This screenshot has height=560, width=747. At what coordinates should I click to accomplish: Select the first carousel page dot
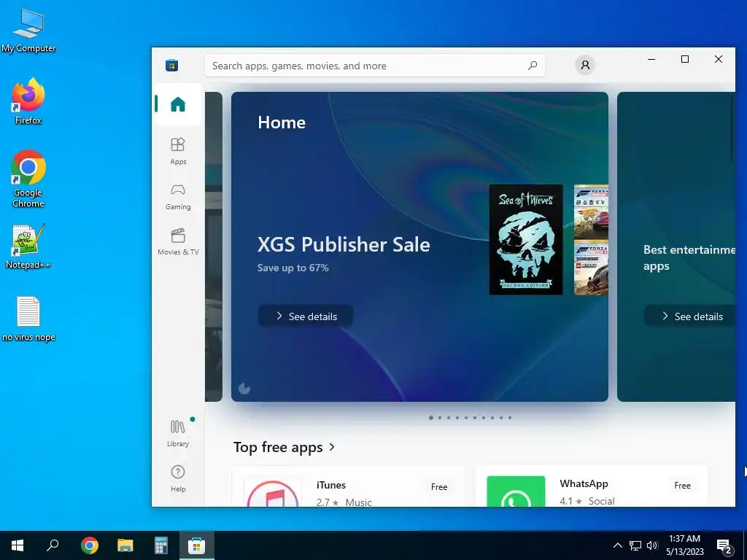[430, 418]
